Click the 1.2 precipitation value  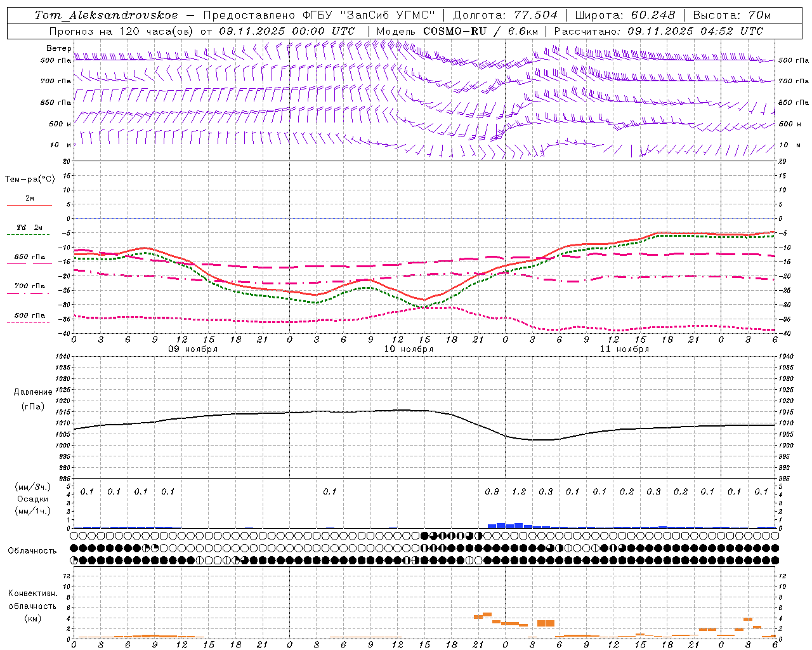coord(519,492)
